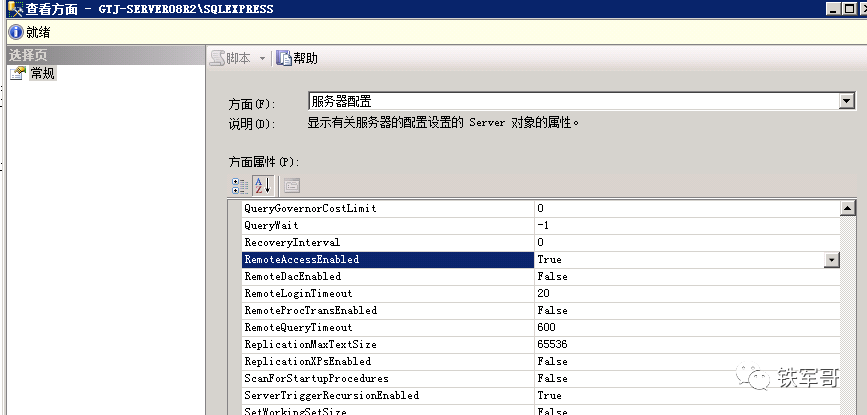The height and width of the screenshot is (415, 867).
Task: Click the 常规 page icon in left pane
Action: tap(17, 74)
